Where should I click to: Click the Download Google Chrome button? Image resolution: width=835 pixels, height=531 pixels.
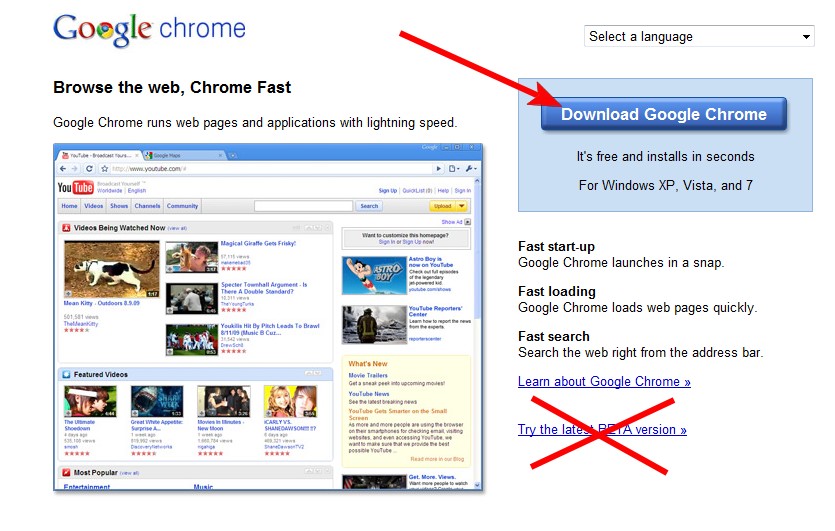(x=664, y=114)
